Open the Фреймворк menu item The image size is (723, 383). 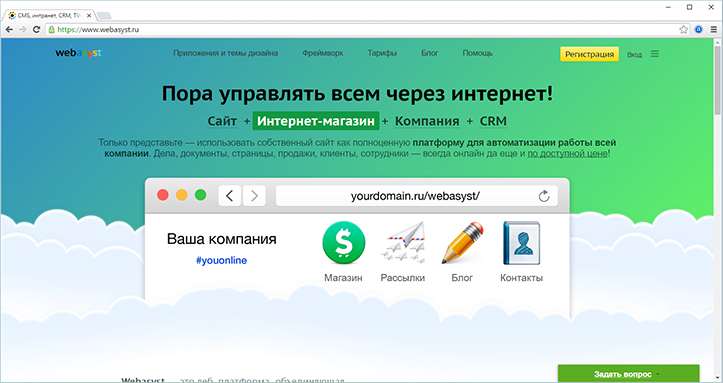323,53
